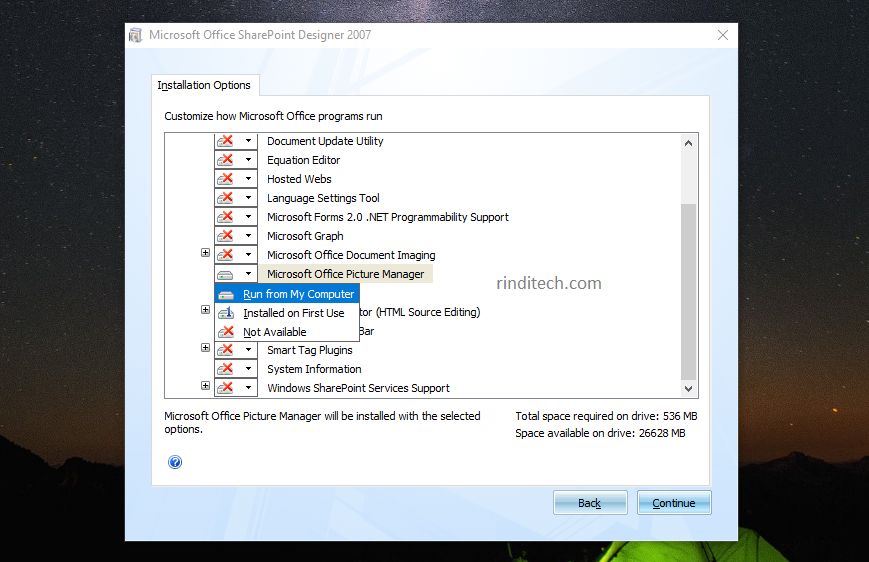This screenshot has width=869, height=562.
Task: Open install dropdown for Microsoft Graph
Action: [x=248, y=236]
